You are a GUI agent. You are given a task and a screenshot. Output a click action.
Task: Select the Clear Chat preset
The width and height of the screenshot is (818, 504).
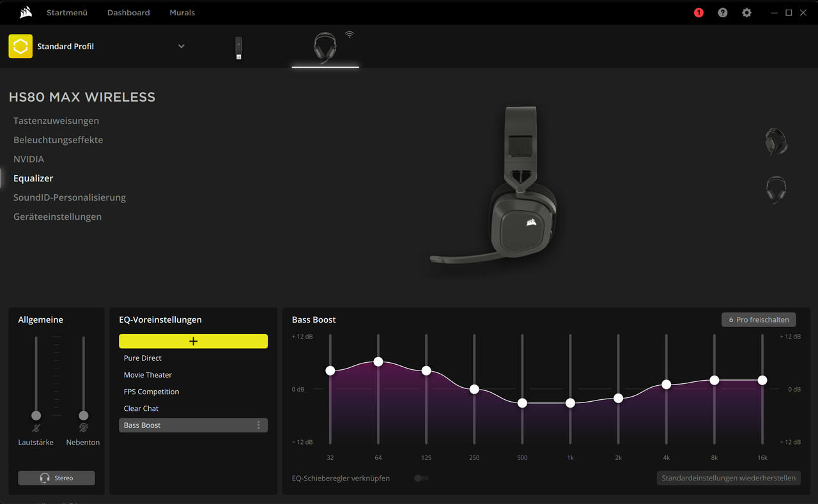coord(193,408)
